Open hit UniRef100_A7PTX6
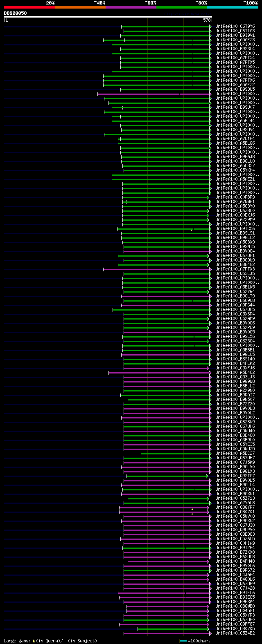Viewport: 262px width, 644px height. 235,80
